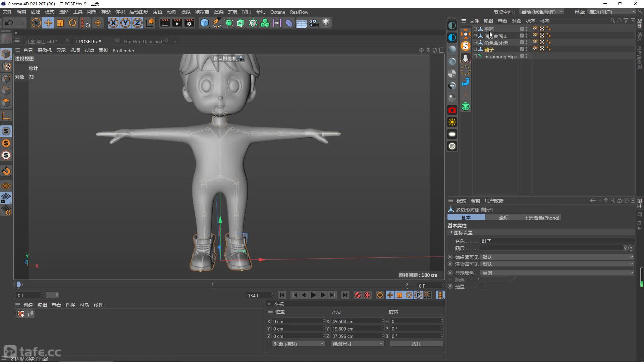
Task: Toggle layer checkbox for 角色含牙齿
Action: tap(522, 42)
